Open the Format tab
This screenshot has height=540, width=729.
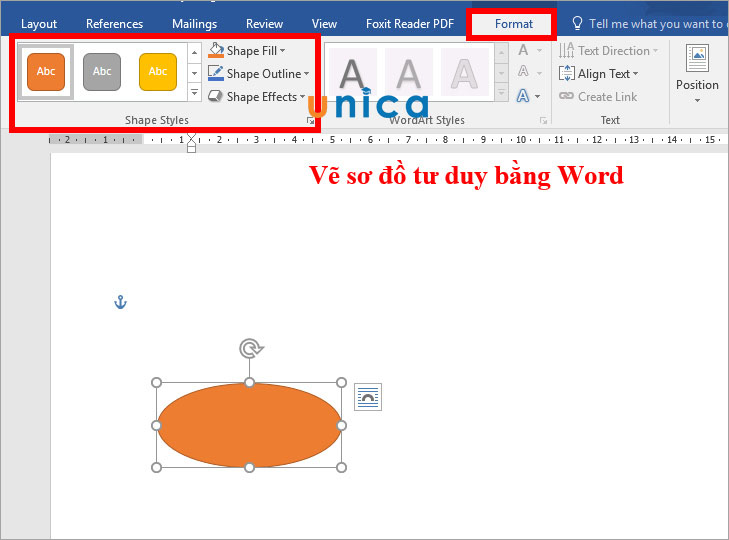pyautogui.click(x=513, y=23)
